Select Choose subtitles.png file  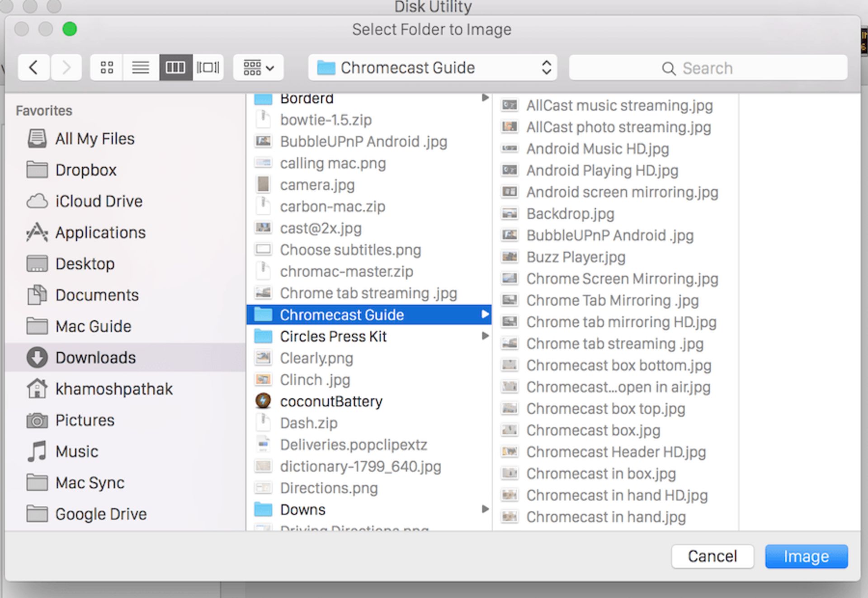coord(369,250)
